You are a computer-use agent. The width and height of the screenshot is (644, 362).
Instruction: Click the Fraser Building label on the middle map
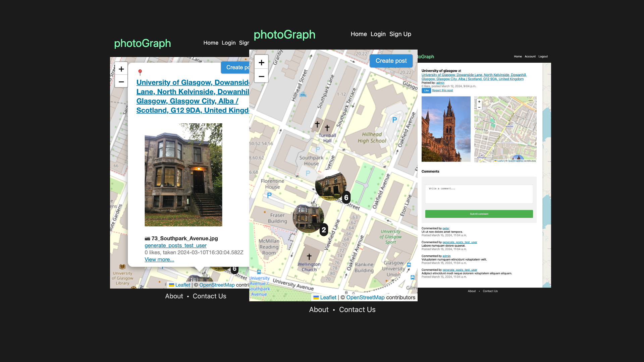tap(277, 218)
